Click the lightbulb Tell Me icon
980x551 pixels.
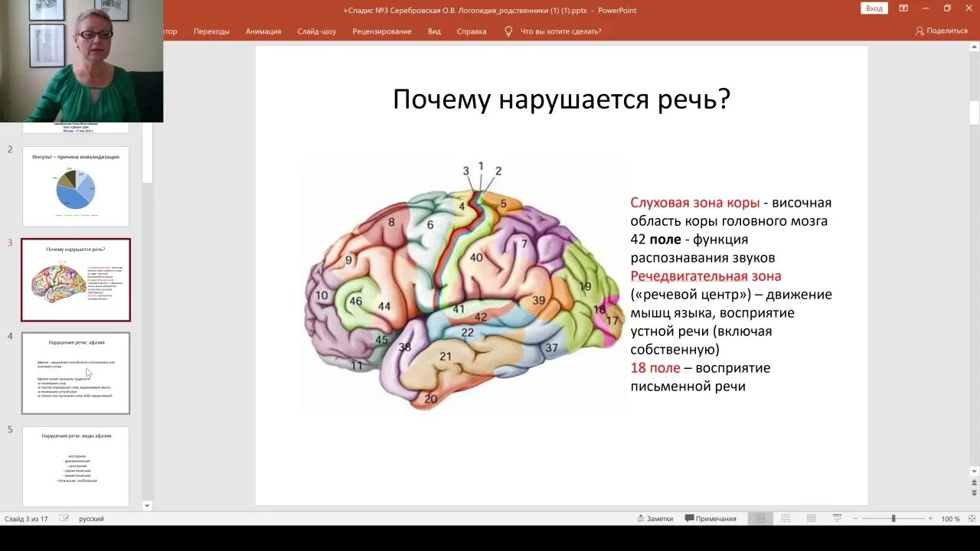[508, 31]
